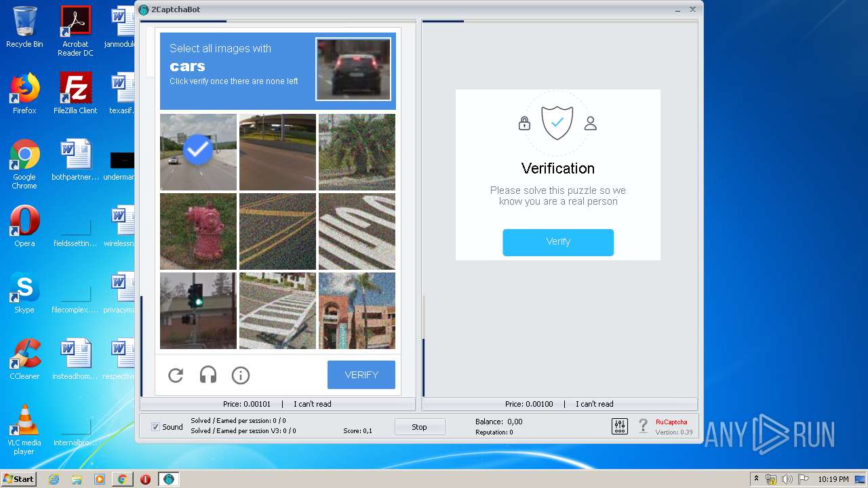868x488 pixels.
Task: Open the File Explorer taskbar icon
Action: pos(77,479)
